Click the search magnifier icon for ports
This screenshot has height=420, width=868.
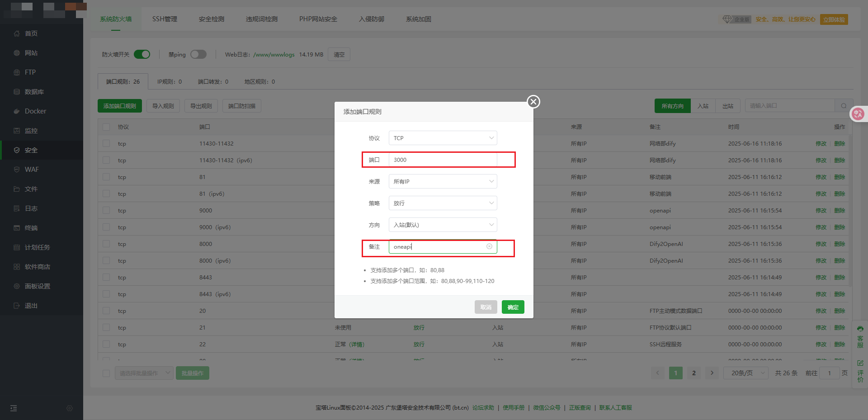[x=844, y=106]
